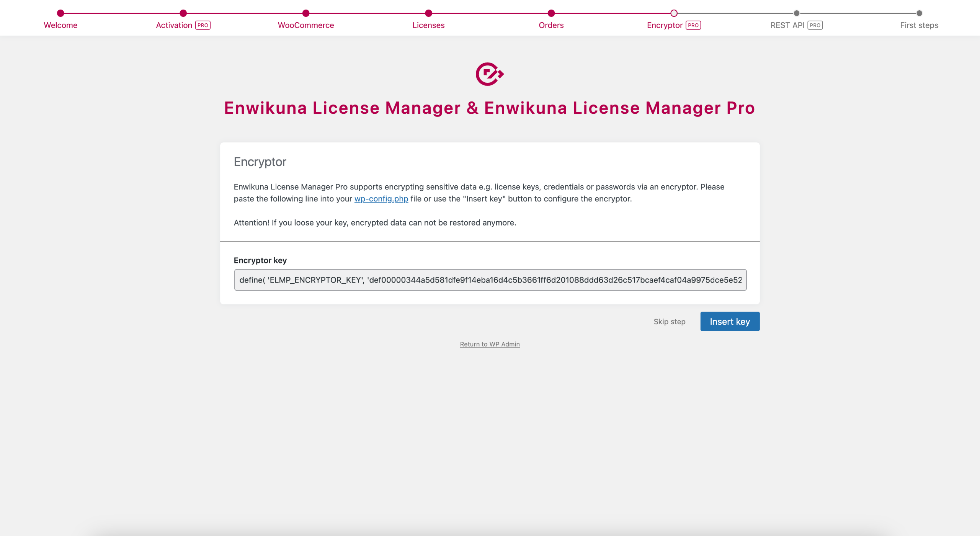Select the Licenses step

(428, 25)
